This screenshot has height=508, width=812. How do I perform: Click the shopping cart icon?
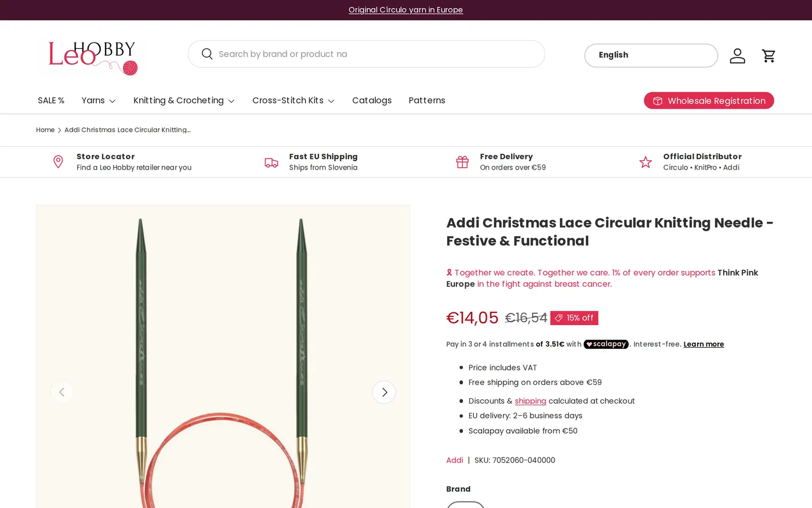pos(768,56)
